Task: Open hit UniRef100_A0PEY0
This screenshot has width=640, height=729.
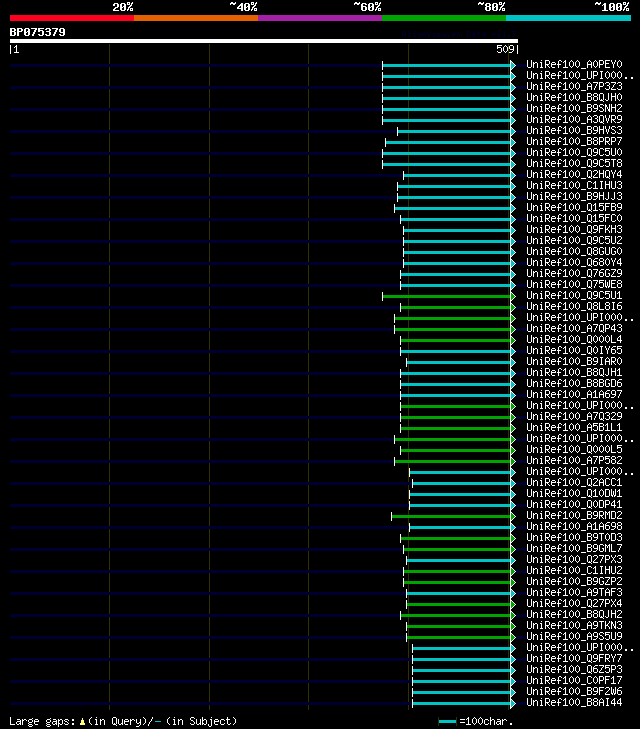Action: click(574, 64)
